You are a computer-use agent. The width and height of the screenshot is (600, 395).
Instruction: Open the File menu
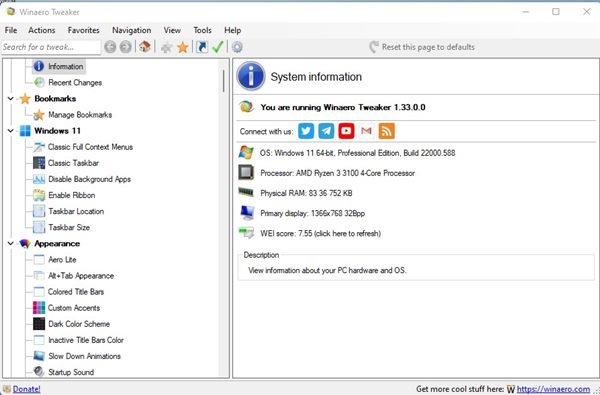pyautogui.click(x=11, y=30)
